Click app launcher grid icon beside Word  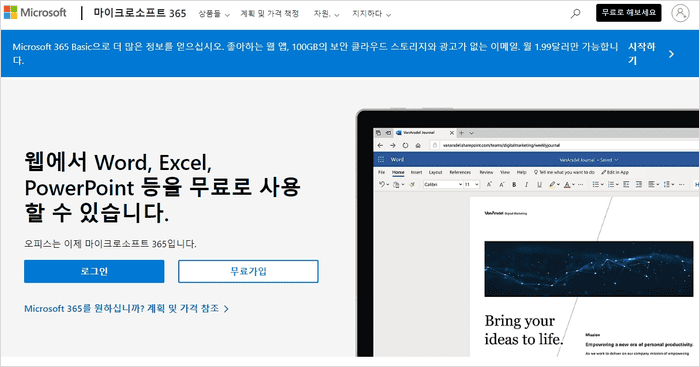[381, 159]
